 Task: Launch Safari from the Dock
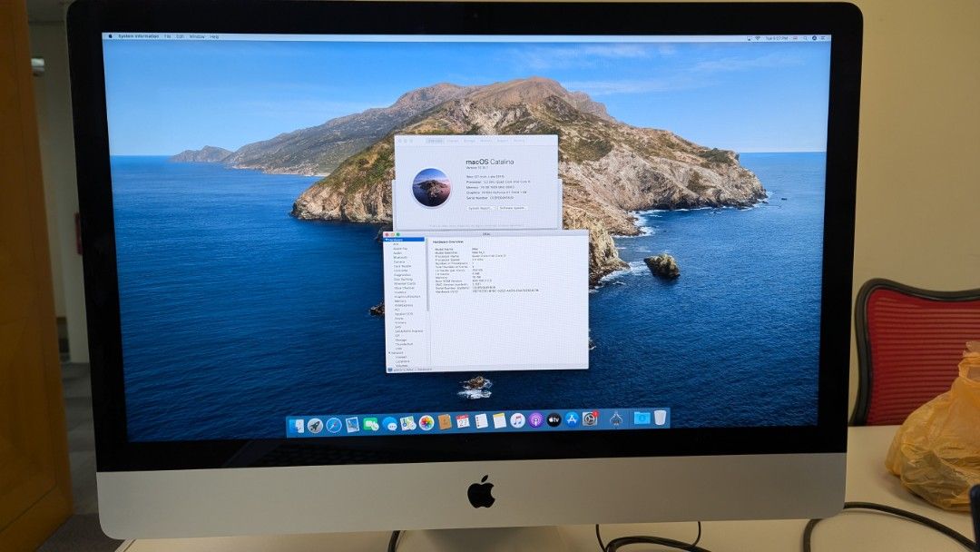tap(334, 425)
